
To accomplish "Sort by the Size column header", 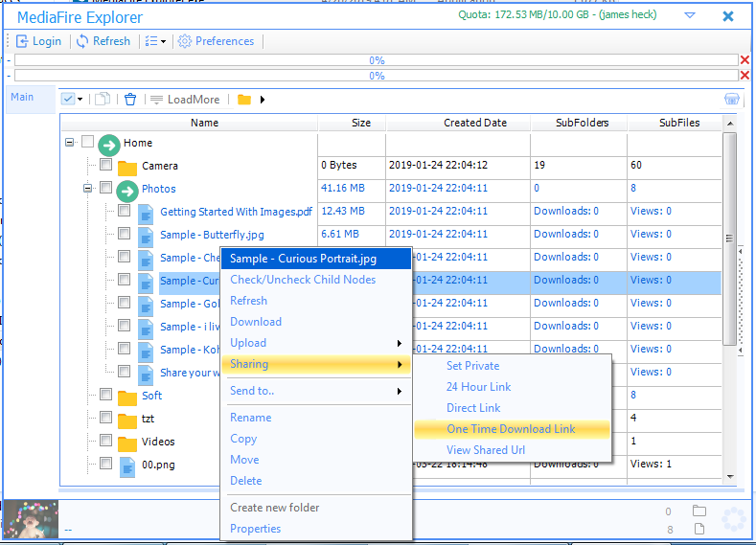I will tap(352, 123).
